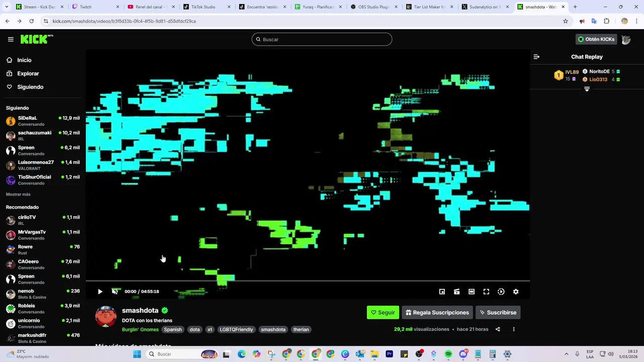This screenshot has height=362, width=644.
Task: Open the hamburger sidebar menu
Action: (11, 39)
